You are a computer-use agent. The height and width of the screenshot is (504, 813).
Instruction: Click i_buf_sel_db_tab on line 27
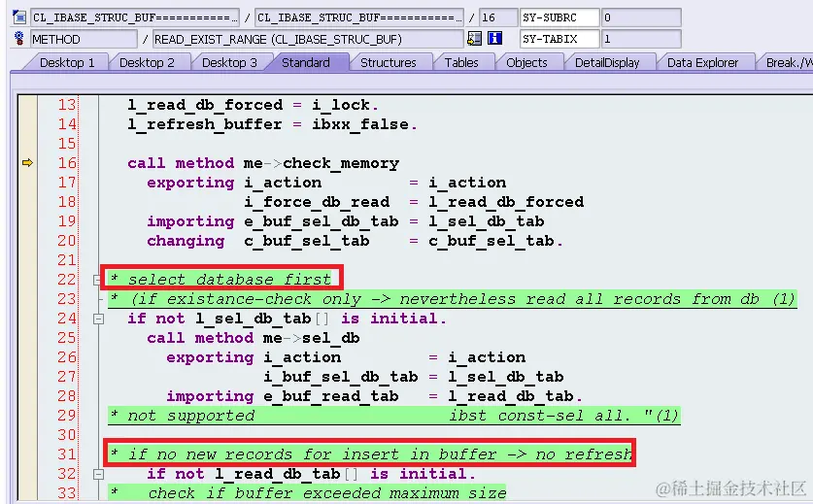tap(341, 377)
